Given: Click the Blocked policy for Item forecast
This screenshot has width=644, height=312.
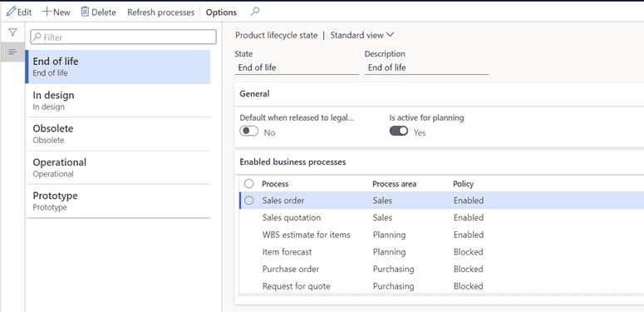Looking at the screenshot, I should tap(468, 251).
